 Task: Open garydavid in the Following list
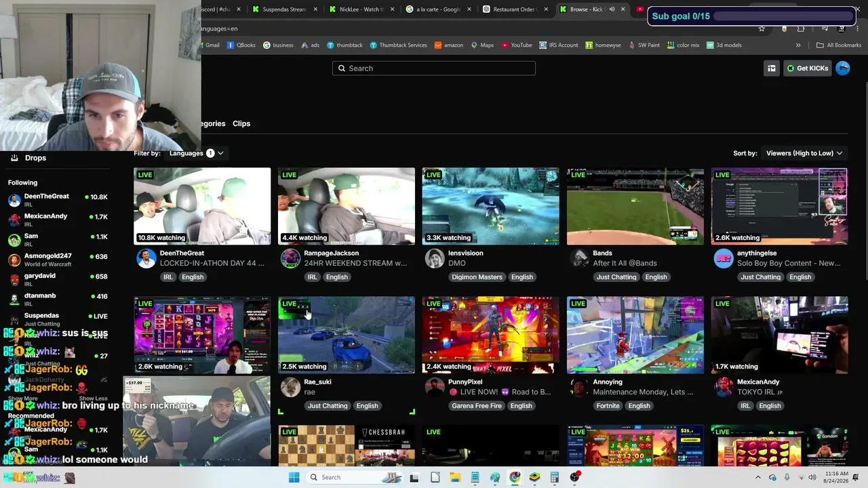(58, 279)
